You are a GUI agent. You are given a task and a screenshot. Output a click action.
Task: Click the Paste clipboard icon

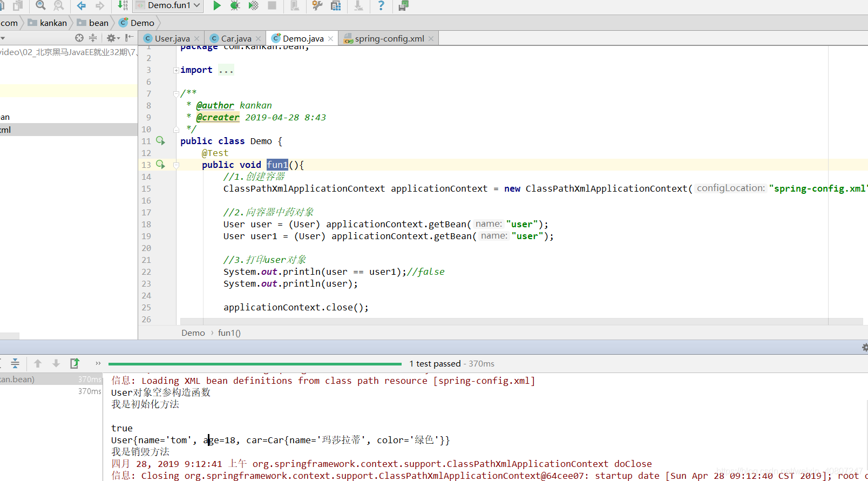pos(18,5)
